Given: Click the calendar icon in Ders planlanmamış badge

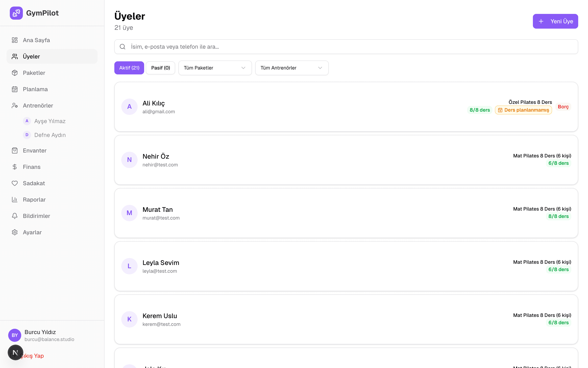Looking at the screenshot, I should (x=500, y=110).
